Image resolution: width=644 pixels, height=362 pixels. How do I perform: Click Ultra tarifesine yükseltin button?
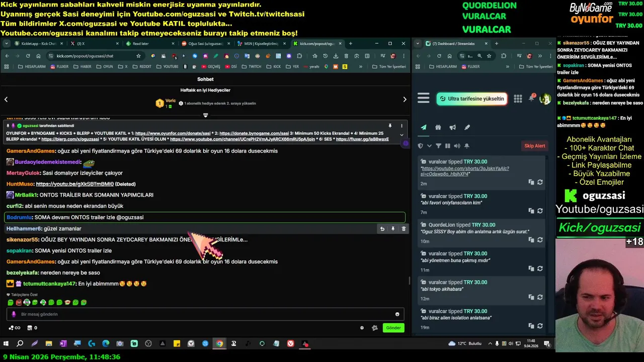[x=471, y=99]
